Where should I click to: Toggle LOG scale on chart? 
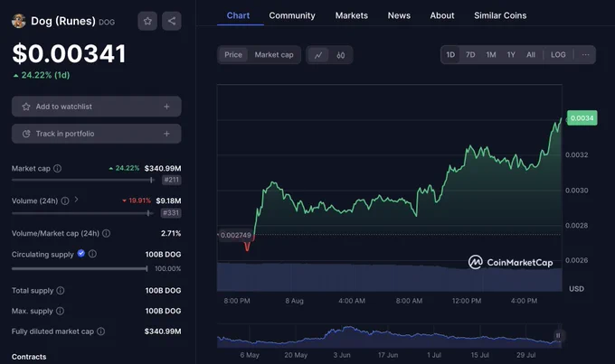(x=558, y=55)
